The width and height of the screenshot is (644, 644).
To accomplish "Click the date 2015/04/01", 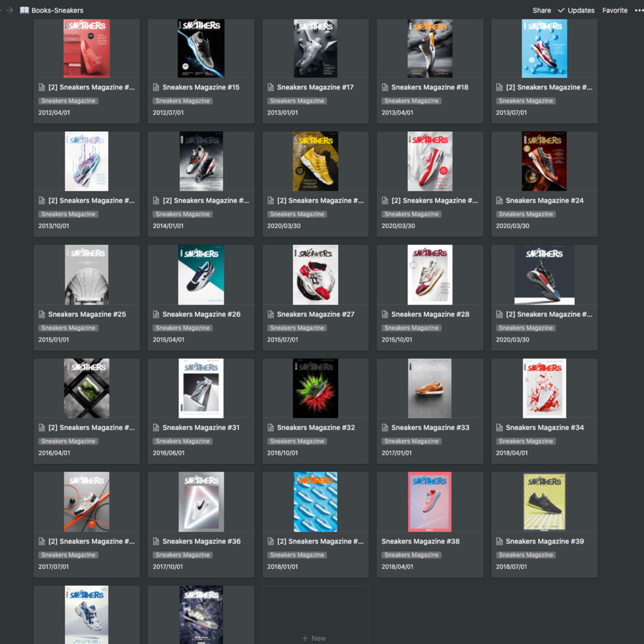I will click(x=168, y=340).
